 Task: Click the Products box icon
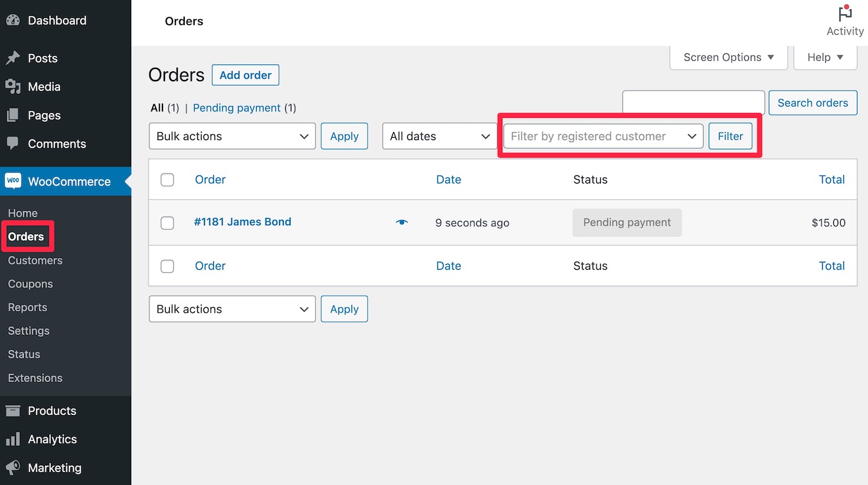pyautogui.click(x=13, y=411)
